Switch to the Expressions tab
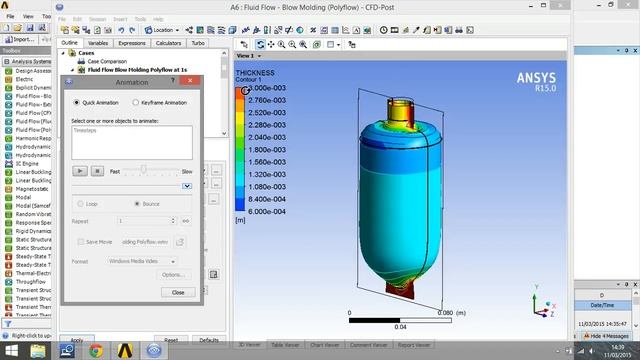Viewport: 640px width, 360px height. click(132, 43)
